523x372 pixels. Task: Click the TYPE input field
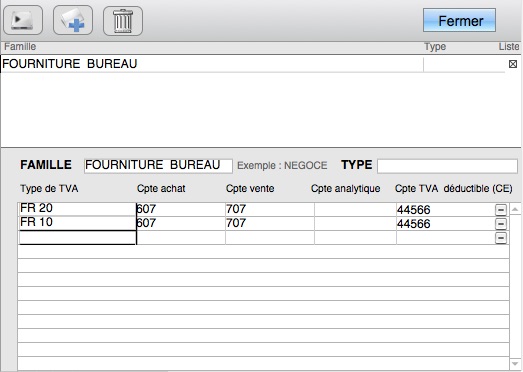point(447,166)
